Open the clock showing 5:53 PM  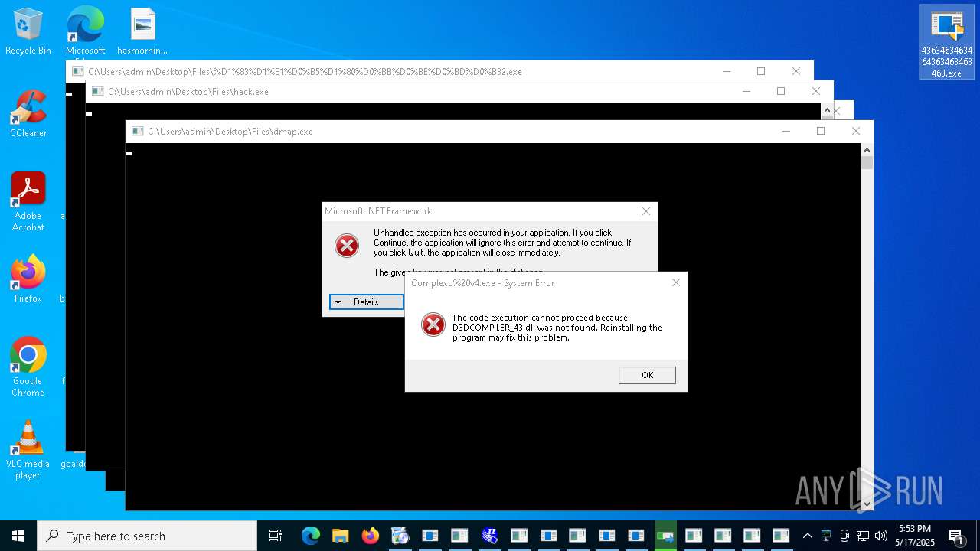(915, 536)
